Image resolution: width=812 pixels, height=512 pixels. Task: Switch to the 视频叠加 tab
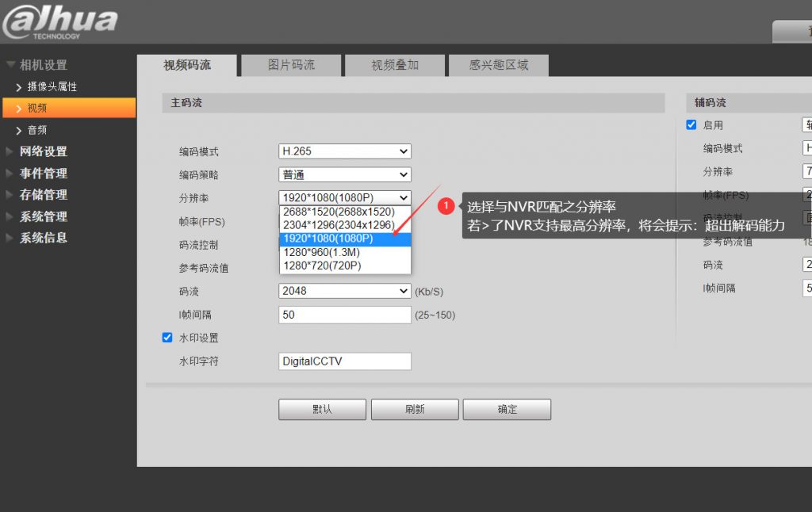pos(394,66)
